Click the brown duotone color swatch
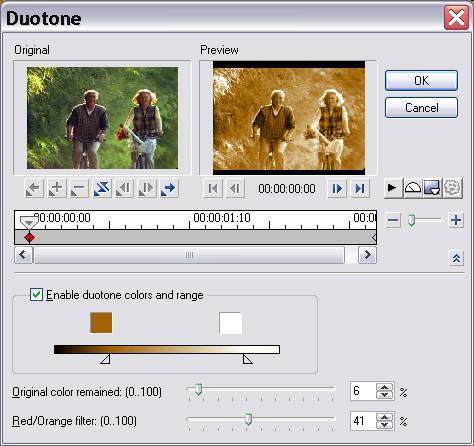The width and height of the screenshot is (474, 446). tap(101, 323)
